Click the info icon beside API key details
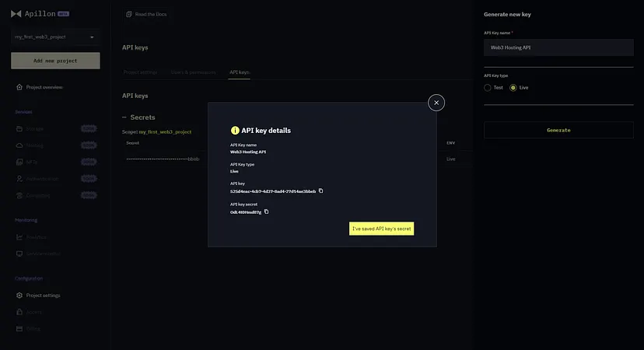The width and height of the screenshot is (644, 350). click(x=235, y=131)
